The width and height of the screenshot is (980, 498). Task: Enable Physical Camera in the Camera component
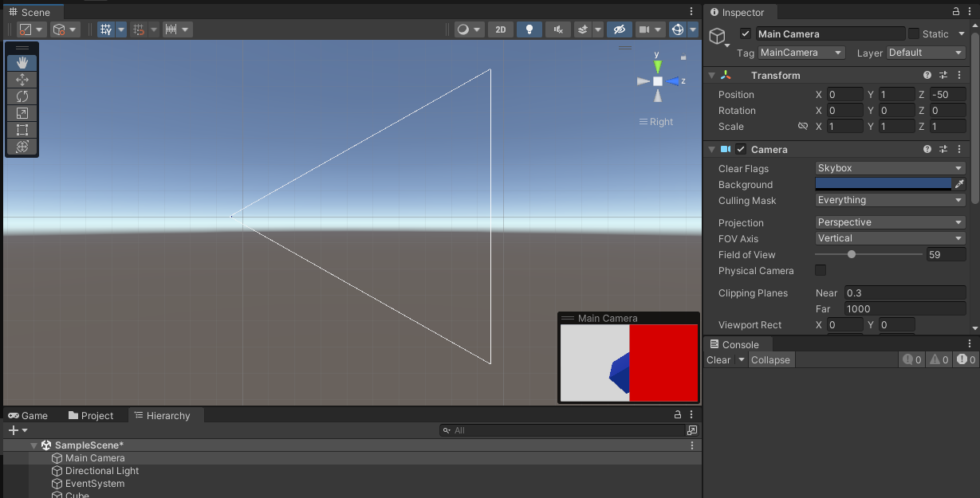tap(820, 270)
